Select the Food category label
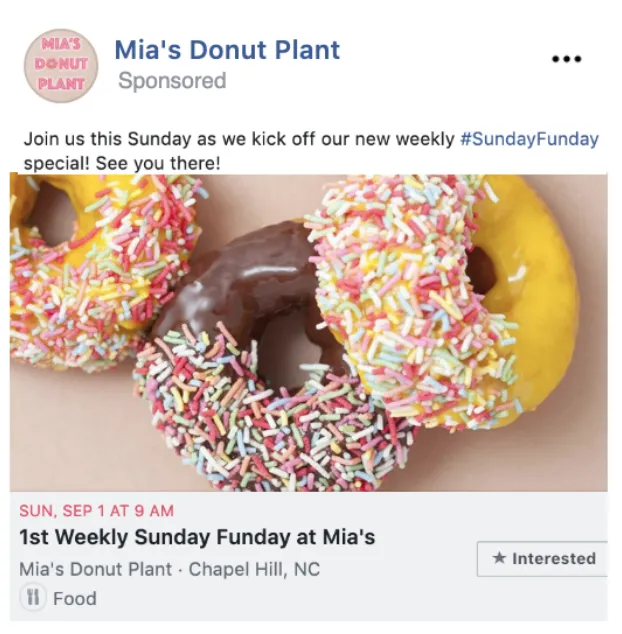The height and width of the screenshot is (634, 622). pyautogui.click(x=75, y=598)
